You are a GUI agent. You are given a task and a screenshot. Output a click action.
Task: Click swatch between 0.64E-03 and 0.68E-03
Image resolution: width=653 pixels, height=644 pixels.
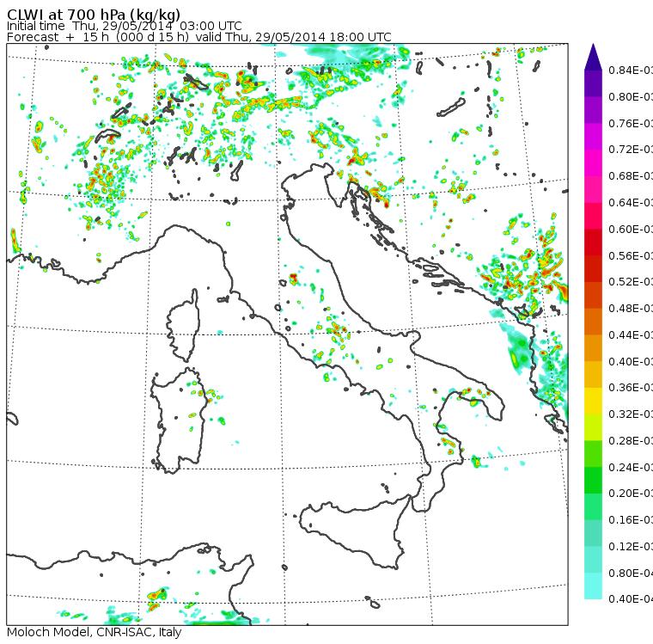pyautogui.click(x=593, y=189)
